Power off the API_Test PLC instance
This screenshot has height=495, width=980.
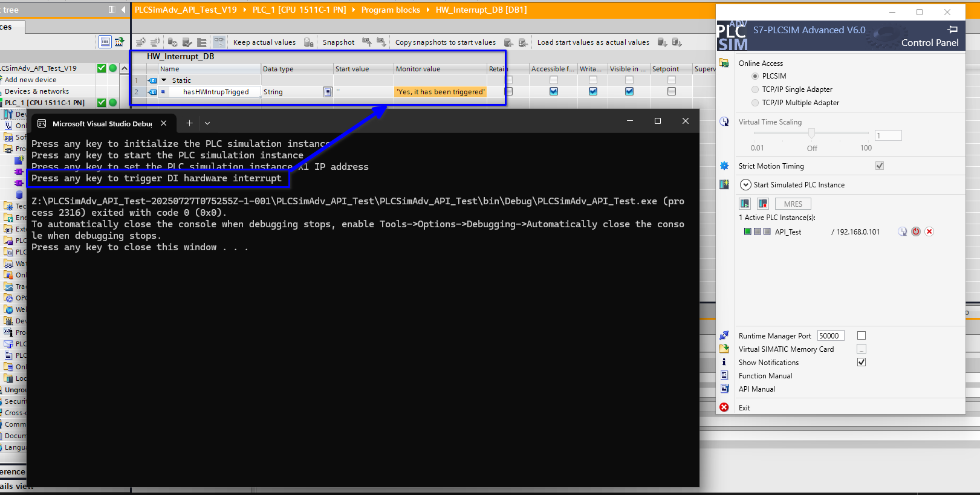(x=916, y=231)
